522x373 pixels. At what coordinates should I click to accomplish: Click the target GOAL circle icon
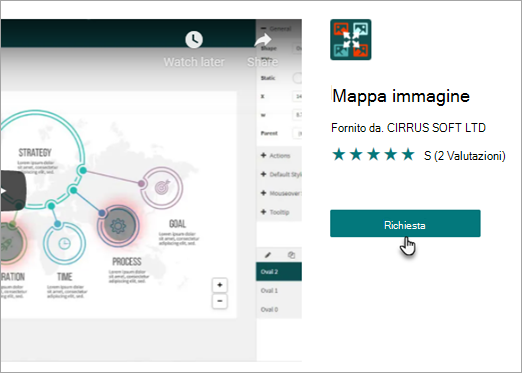[x=162, y=188]
